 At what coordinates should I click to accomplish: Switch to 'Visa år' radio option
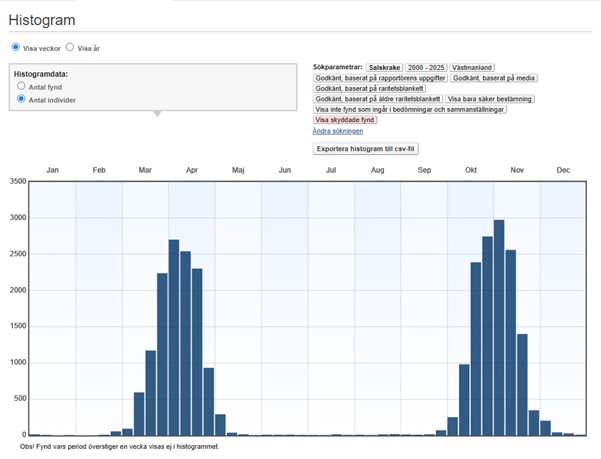click(x=70, y=47)
